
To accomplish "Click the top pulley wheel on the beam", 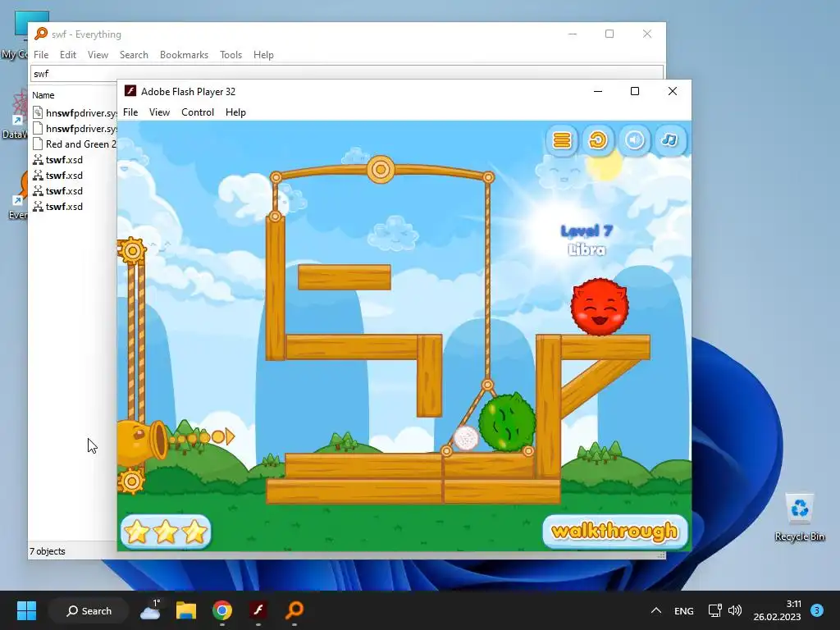I will [x=381, y=170].
